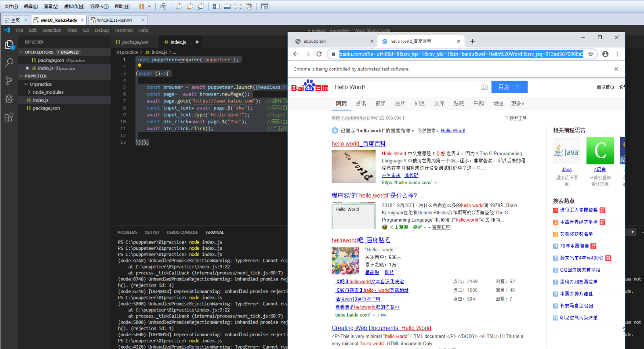Image resolution: width=644 pixels, height=349 pixels.
Task: Open Chrome three-dot menu
Action: pyautogui.click(x=617, y=54)
